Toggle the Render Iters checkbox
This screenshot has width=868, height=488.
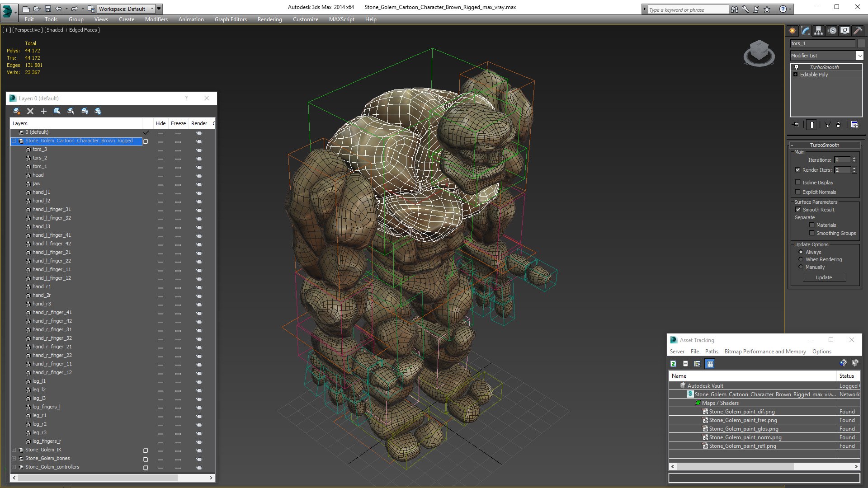(x=797, y=170)
